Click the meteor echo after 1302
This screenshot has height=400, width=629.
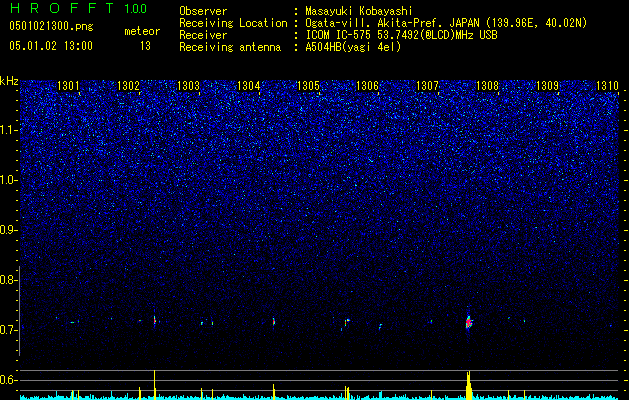click(154, 321)
